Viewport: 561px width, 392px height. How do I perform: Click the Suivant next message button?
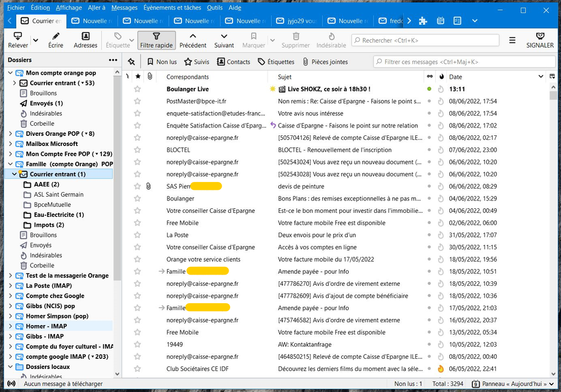point(224,40)
